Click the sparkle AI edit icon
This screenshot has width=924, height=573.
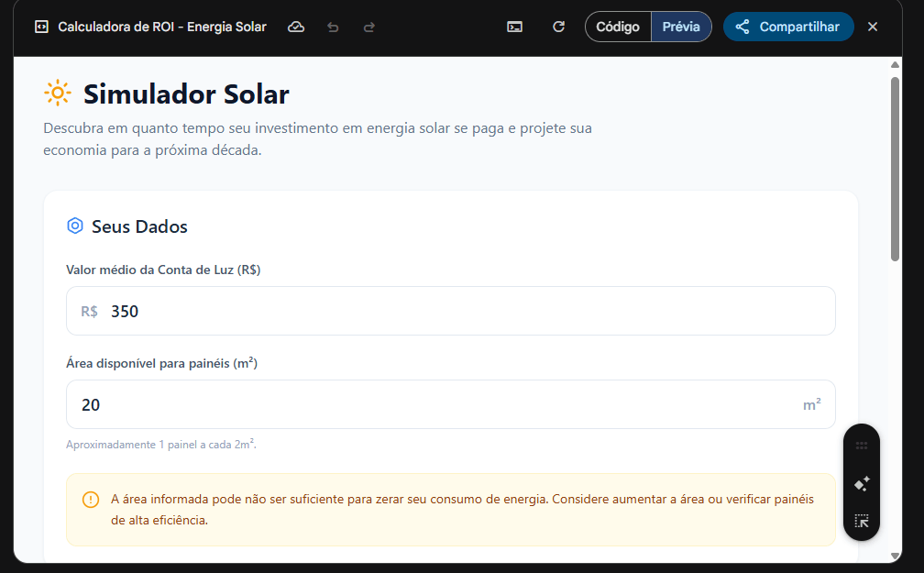pos(862,484)
